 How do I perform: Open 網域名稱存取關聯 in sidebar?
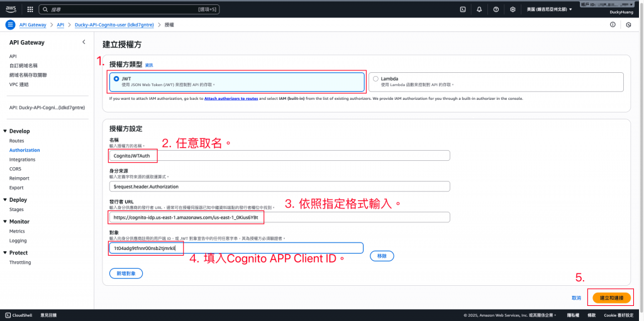26,75
